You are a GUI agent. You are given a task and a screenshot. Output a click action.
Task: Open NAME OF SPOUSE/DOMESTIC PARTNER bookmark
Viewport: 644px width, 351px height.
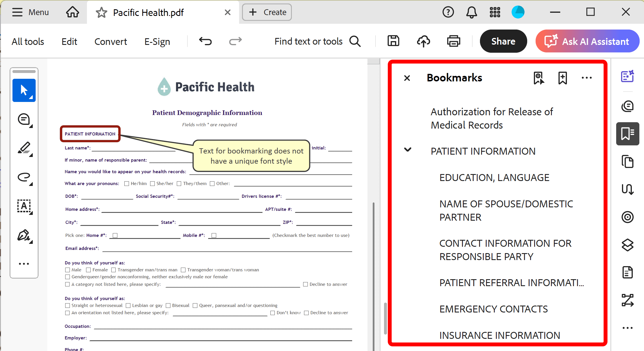(506, 211)
